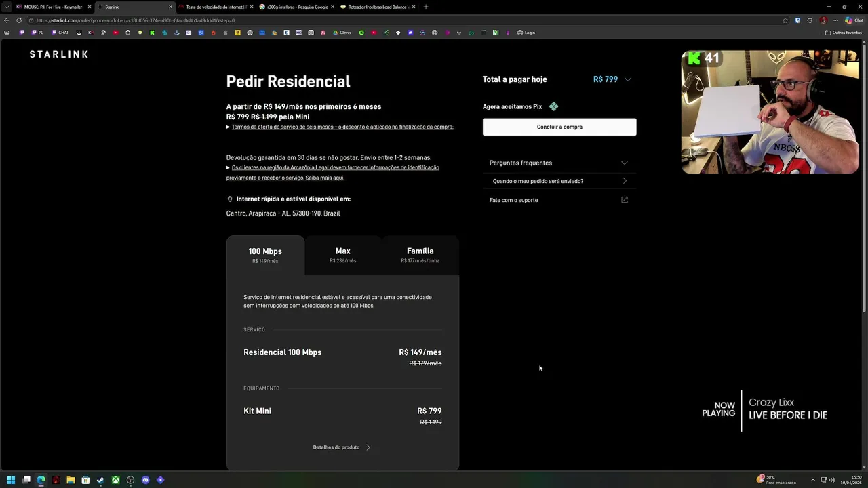
Task: Open the Bitwarden extension icon
Action: [797, 20]
